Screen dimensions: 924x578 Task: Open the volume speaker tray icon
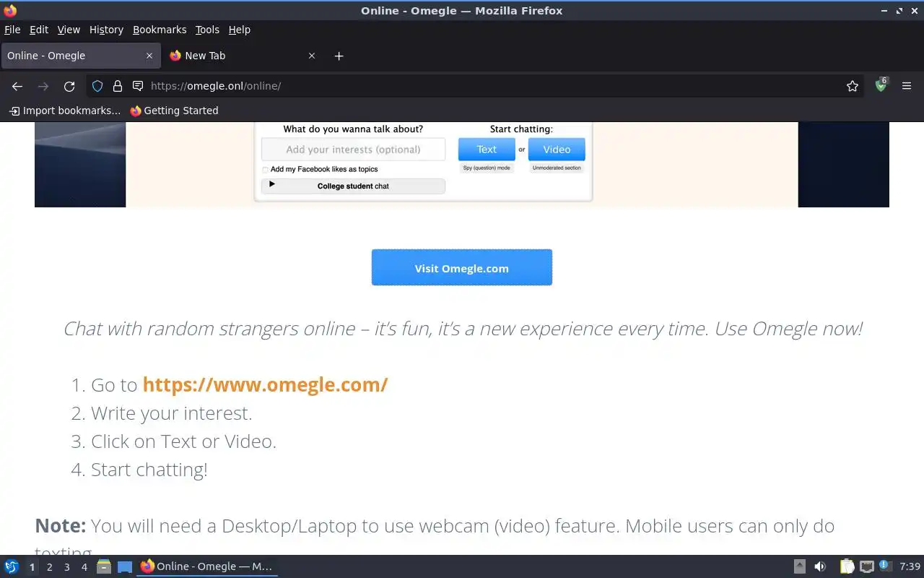click(820, 566)
